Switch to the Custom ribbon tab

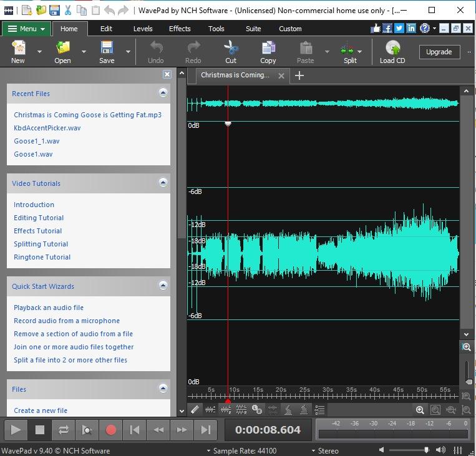point(290,29)
